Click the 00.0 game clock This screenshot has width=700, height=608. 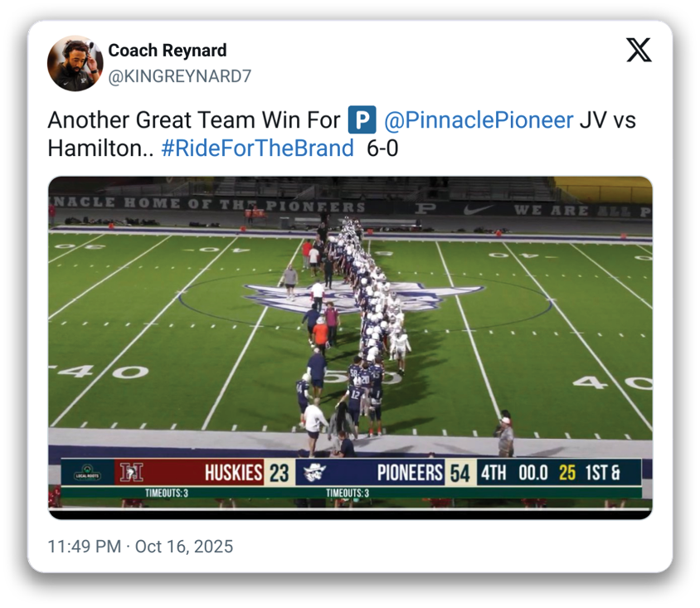pos(533,472)
